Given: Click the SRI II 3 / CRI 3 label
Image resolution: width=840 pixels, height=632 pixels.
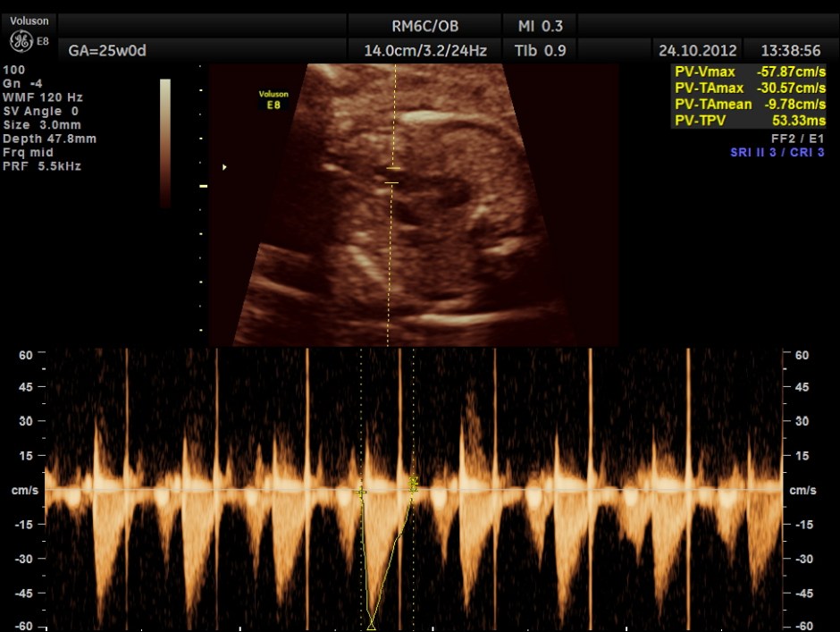Looking at the screenshot, I should pyautogui.click(x=777, y=153).
